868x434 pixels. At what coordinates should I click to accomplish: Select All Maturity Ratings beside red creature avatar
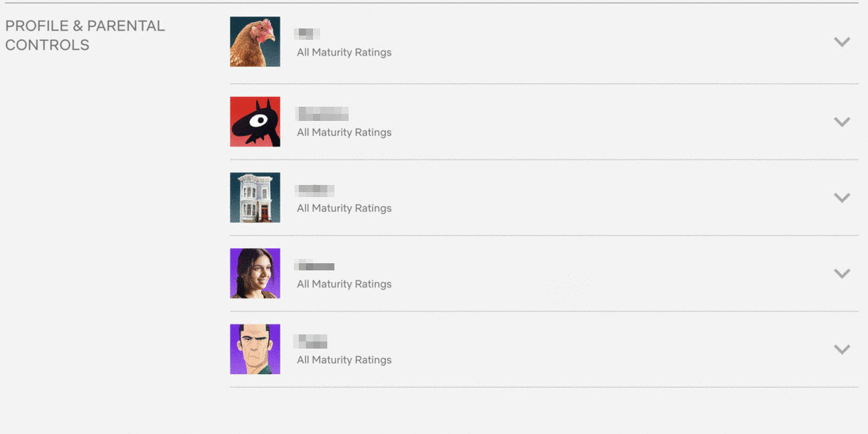click(344, 132)
